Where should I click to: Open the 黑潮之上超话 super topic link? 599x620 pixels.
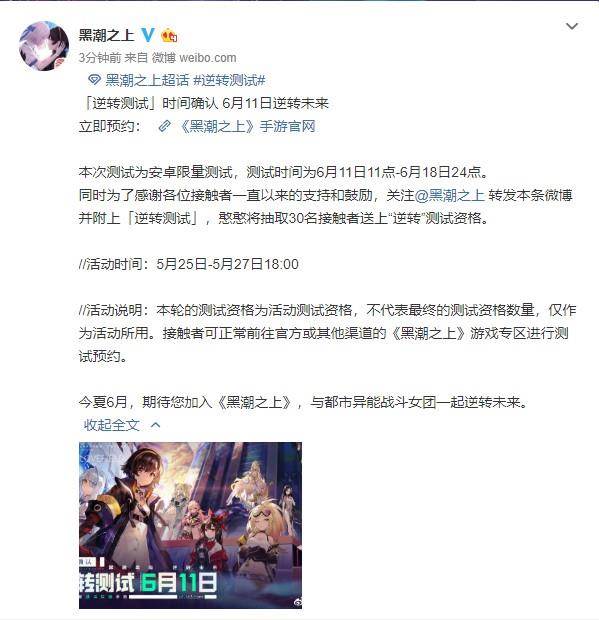(x=147, y=80)
